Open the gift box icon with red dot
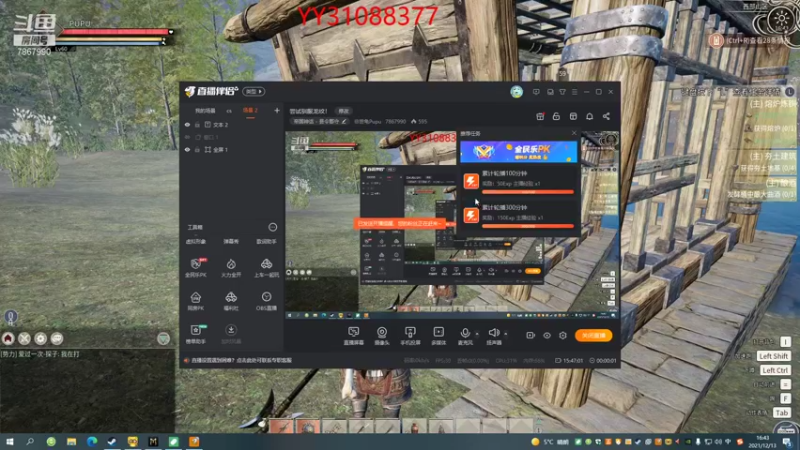This screenshot has width=800, height=450. [x=540, y=116]
